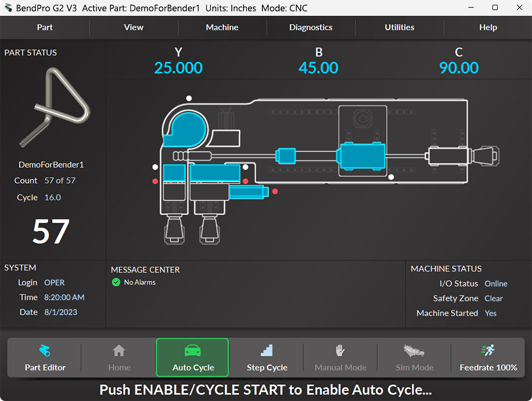Start Step Cycle mode
This screenshot has height=401, width=532.
tap(267, 357)
